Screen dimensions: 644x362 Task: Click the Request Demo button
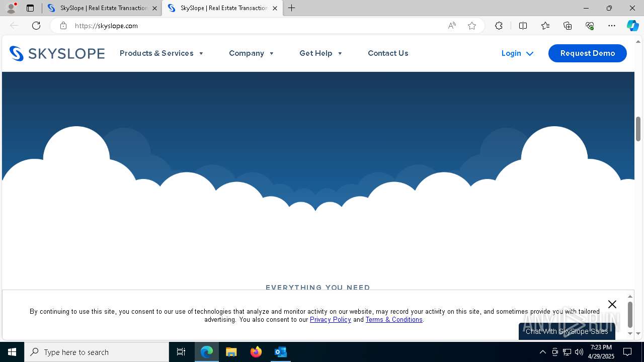point(588,53)
